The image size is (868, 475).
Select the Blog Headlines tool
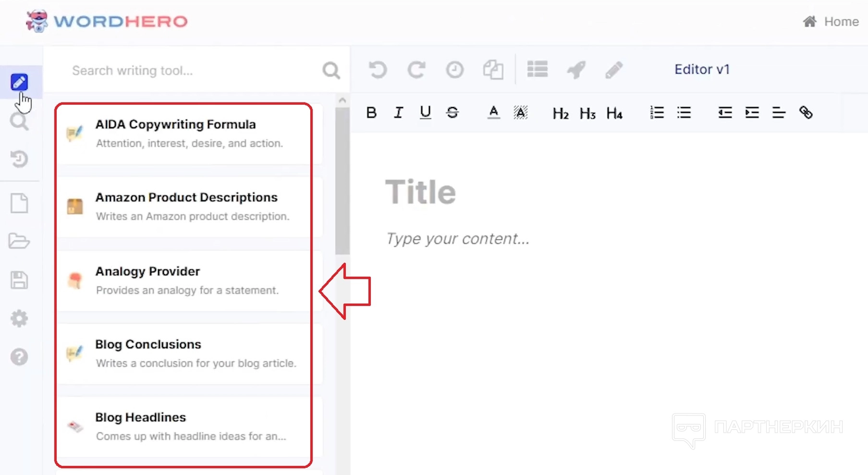pos(190,427)
